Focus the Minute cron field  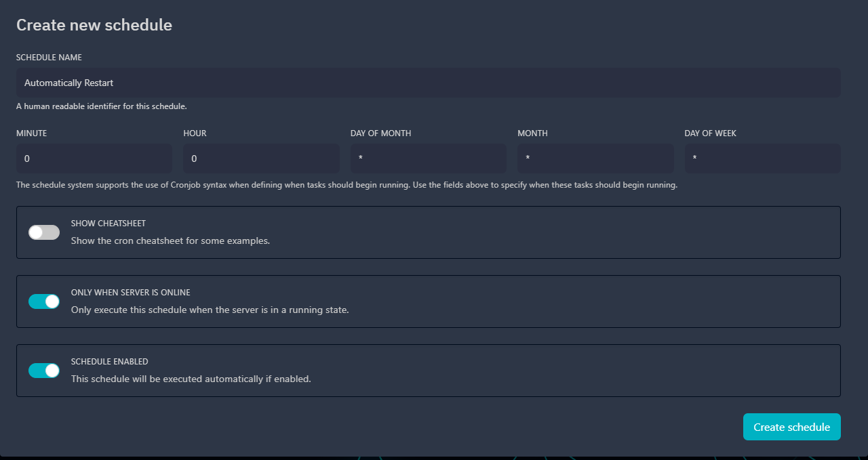(x=94, y=159)
